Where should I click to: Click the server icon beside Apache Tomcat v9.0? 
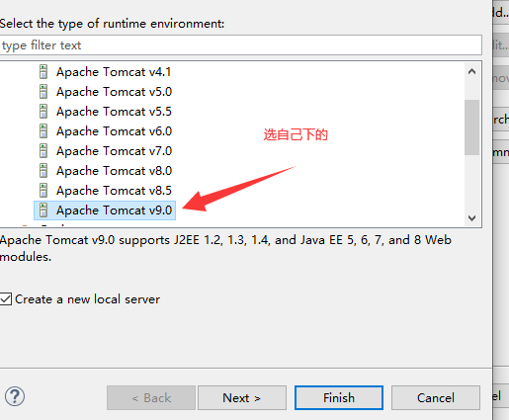coord(43,210)
